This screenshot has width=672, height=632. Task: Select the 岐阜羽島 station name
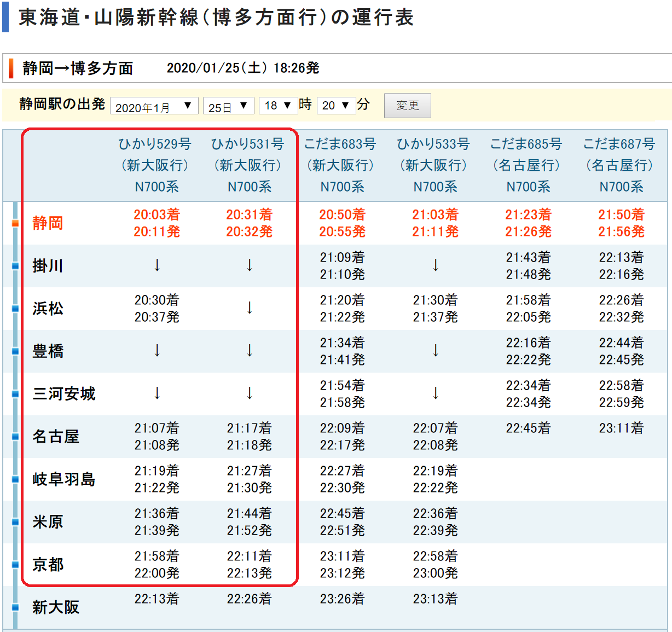[x=64, y=479]
